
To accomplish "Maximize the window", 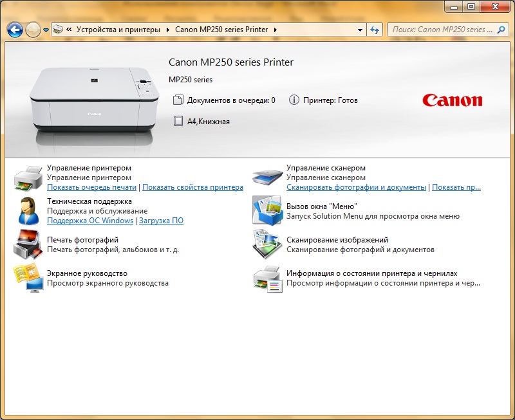I will pyautogui.click(x=471, y=6).
